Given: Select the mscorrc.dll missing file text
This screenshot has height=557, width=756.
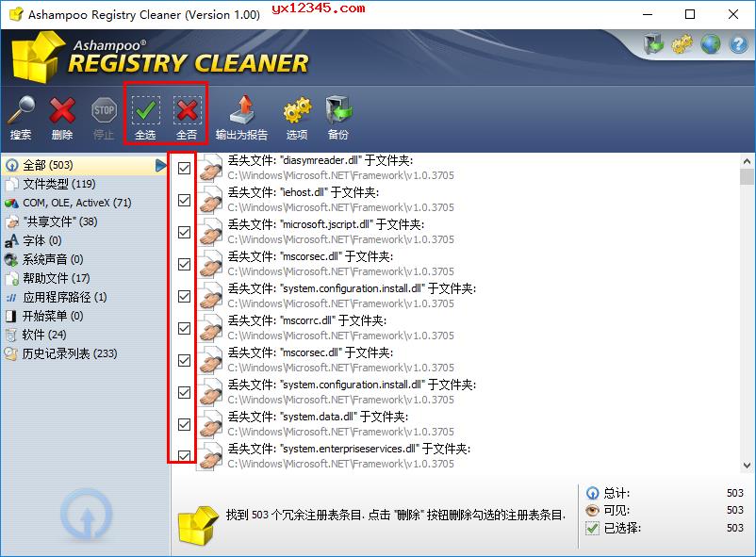Looking at the screenshot, I should coord(307,320).
